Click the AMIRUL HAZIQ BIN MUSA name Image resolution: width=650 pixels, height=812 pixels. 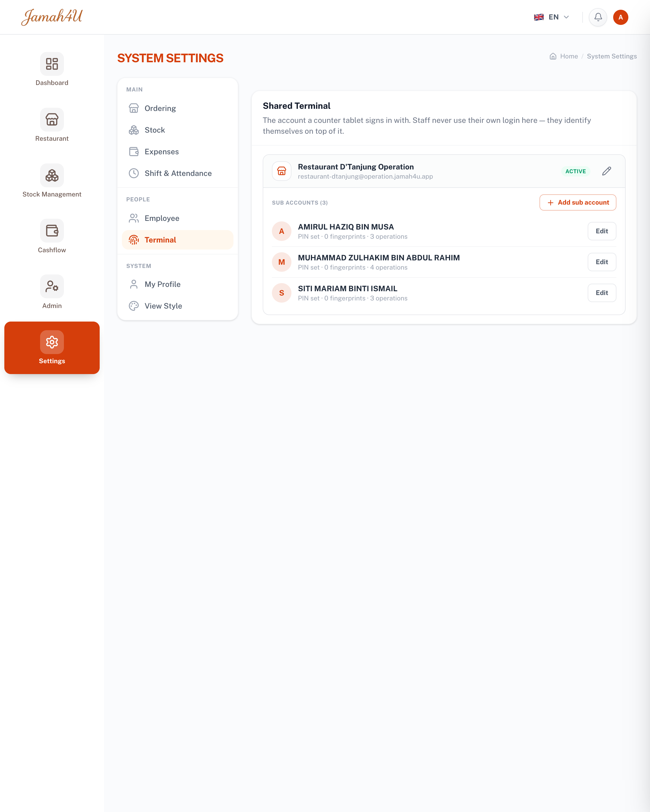(346, 227)
